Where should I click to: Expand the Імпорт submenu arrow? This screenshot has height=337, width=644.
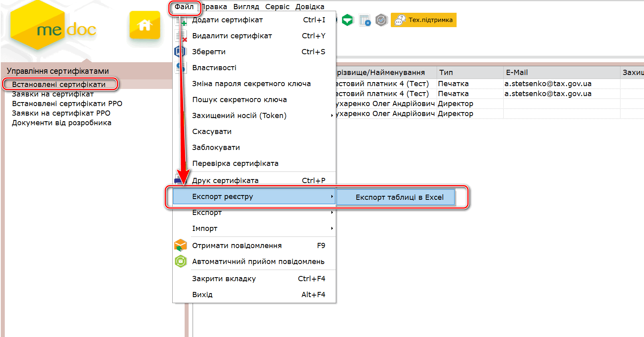(332, 229)
